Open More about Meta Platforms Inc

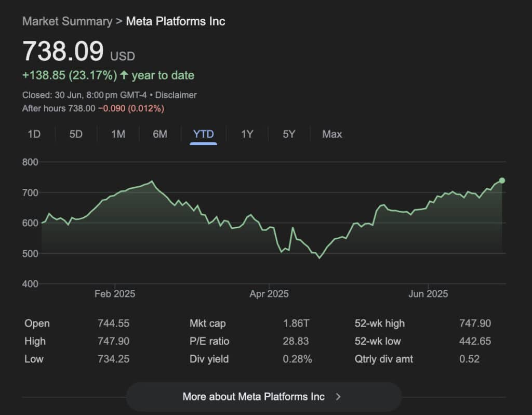(x=264, y=397)
